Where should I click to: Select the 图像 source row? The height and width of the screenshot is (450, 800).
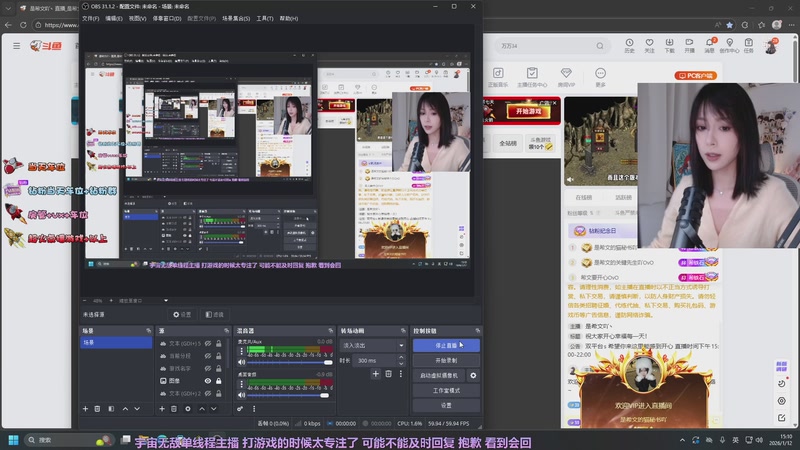click(191, 381)
